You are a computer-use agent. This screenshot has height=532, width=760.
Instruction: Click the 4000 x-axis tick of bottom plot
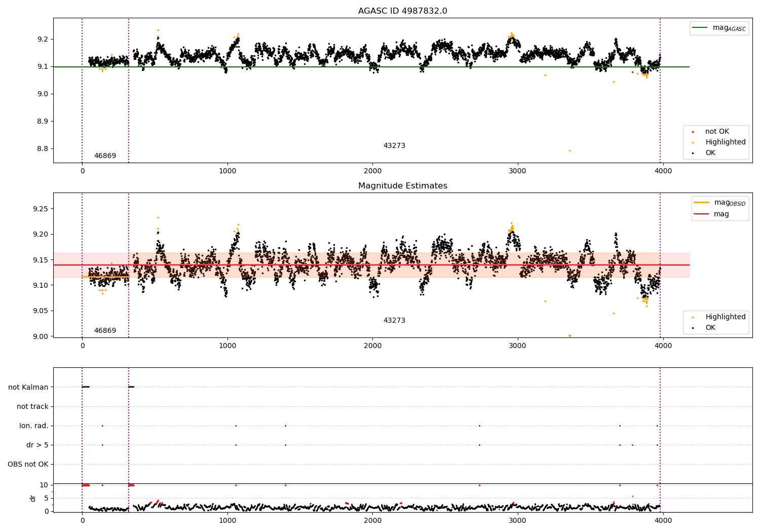coord(663,520)
